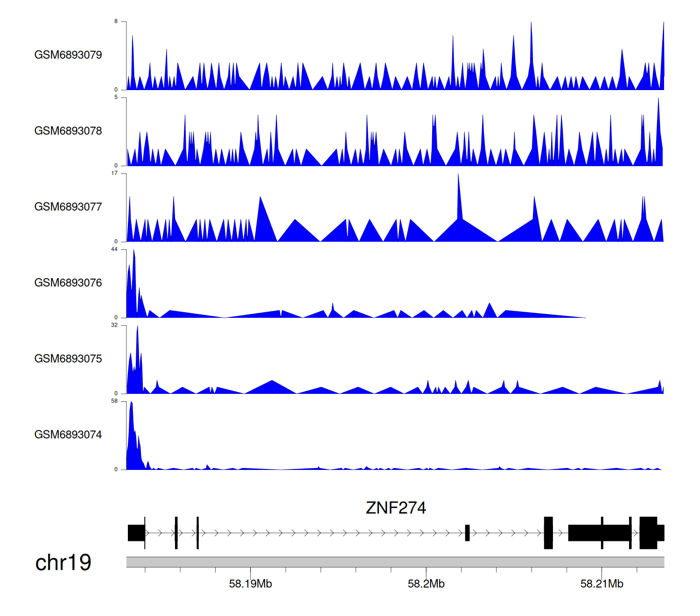
Task: Click the 58.19Mb axis tick label
Action: pos(250,584)
